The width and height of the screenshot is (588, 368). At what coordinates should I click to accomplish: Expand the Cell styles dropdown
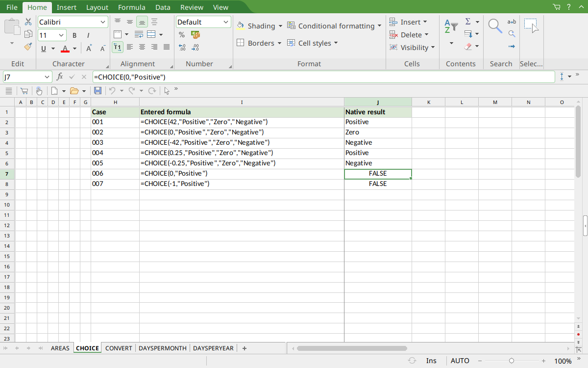[x=336, y=43]
